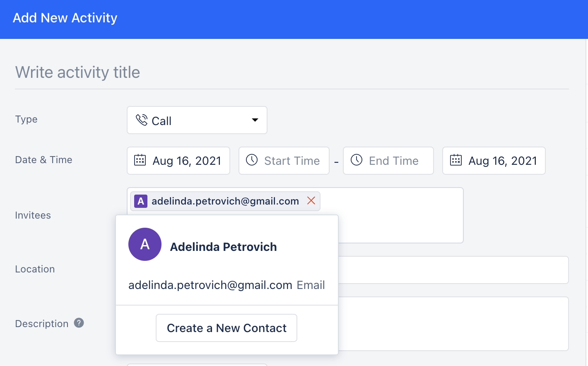
Task: Click the Location input field
Action: pyautogui.click(x=453, y=270)
